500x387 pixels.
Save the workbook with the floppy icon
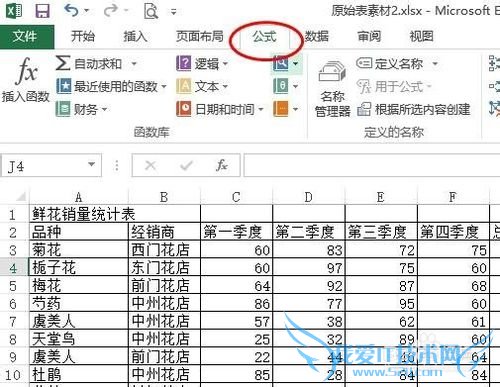pyautogui.click(x=43, y=11)
